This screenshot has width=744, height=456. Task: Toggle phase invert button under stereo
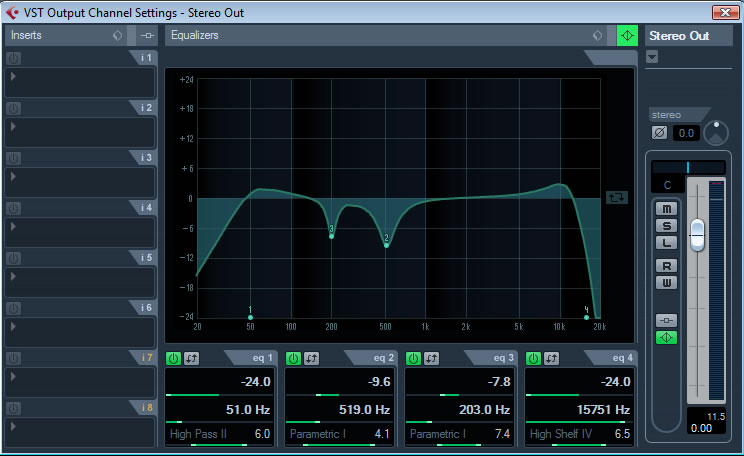pos(659,132)
